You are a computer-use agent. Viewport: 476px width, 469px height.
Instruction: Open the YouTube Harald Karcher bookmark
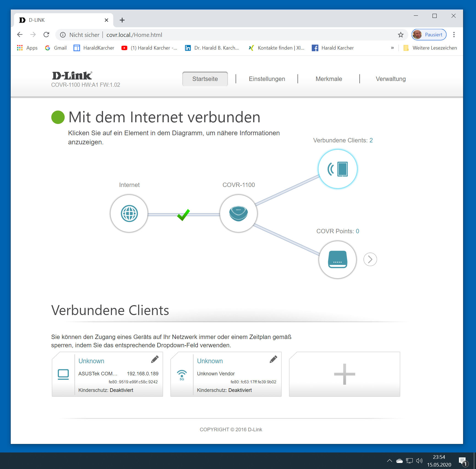149,48
